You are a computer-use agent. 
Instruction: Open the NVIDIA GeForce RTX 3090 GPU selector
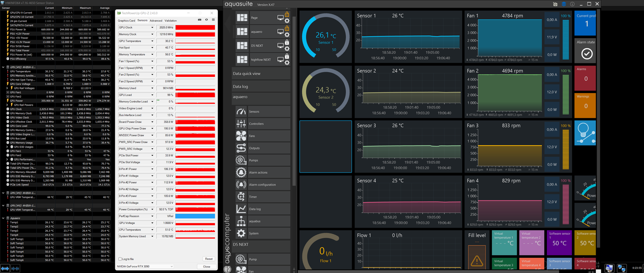145,266
